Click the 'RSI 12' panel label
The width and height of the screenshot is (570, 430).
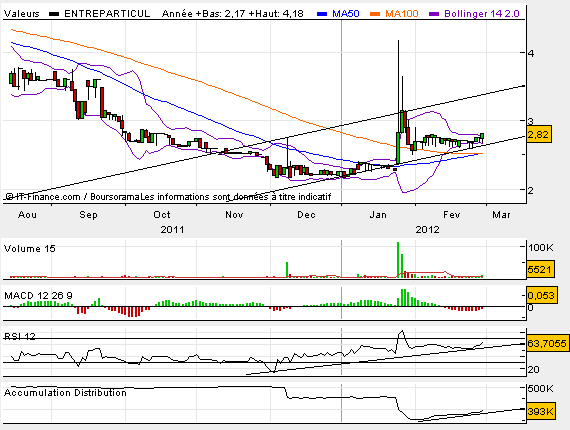click(20, 337)
